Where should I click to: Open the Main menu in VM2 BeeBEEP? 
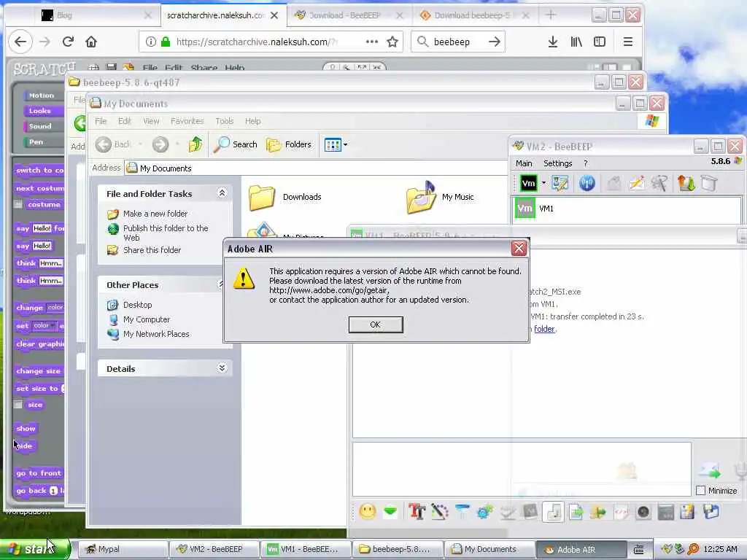tap(524, 163)
